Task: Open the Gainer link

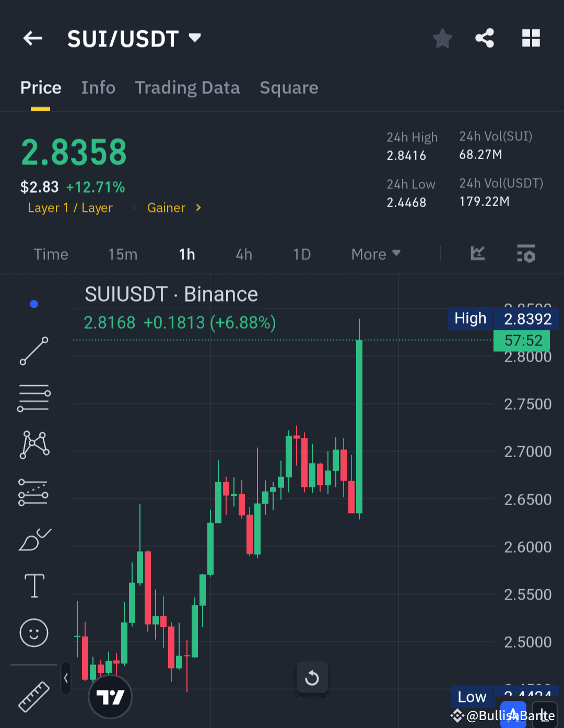Action: click(x=167, y=207)
